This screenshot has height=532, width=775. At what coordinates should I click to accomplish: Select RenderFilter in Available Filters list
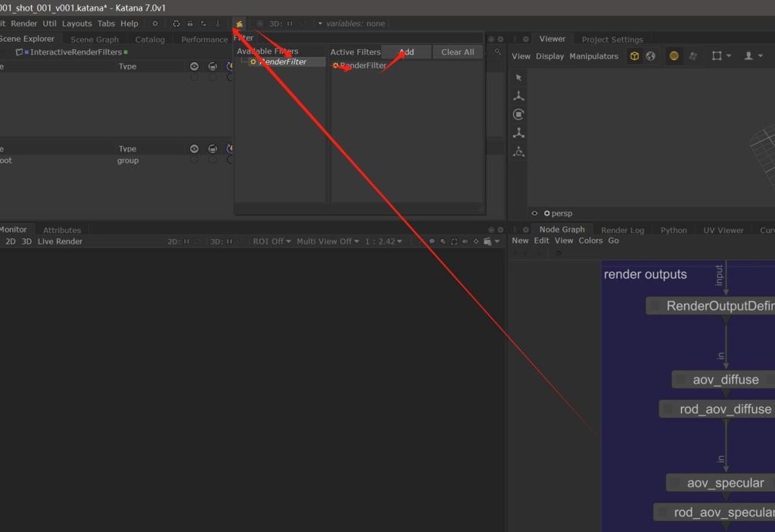pos(282,62)
